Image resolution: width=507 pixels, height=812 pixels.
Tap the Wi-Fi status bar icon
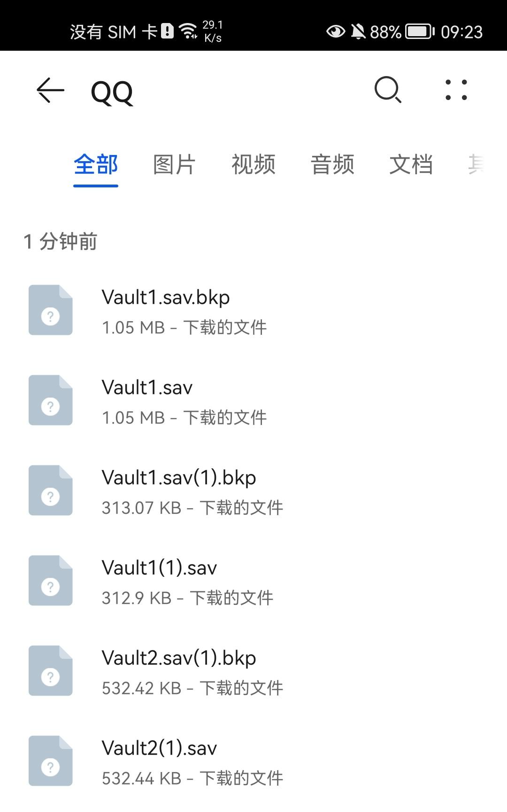(189, 31)
